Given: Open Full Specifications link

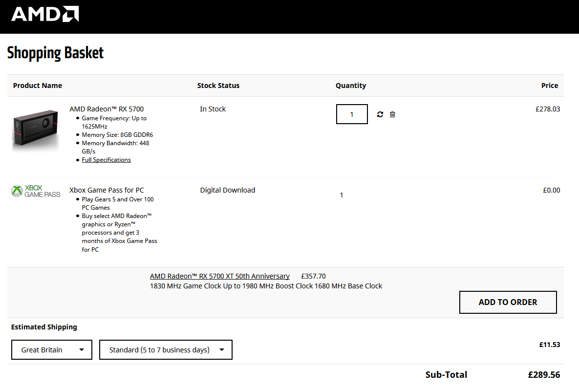Looking at the screenshot, I should 107,160.
